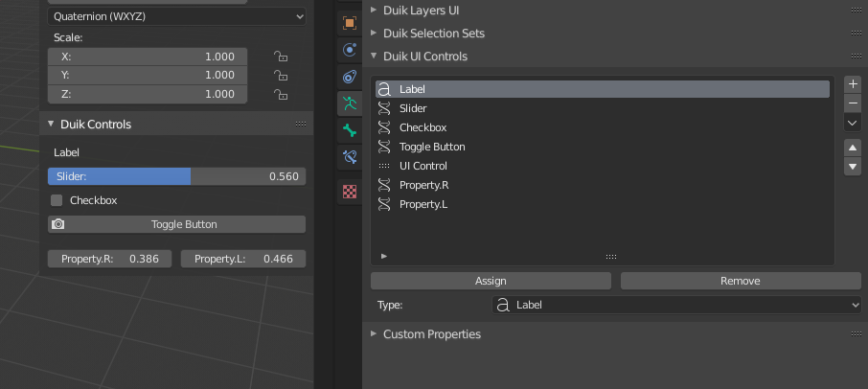This screenshot has height=389, width=868.
Task: Toggle the Scale Z lock
Action: click(281, 94)
